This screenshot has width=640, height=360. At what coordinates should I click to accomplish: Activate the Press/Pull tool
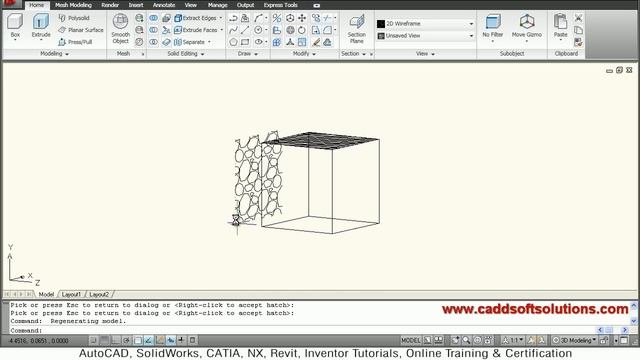click(75, 42)
